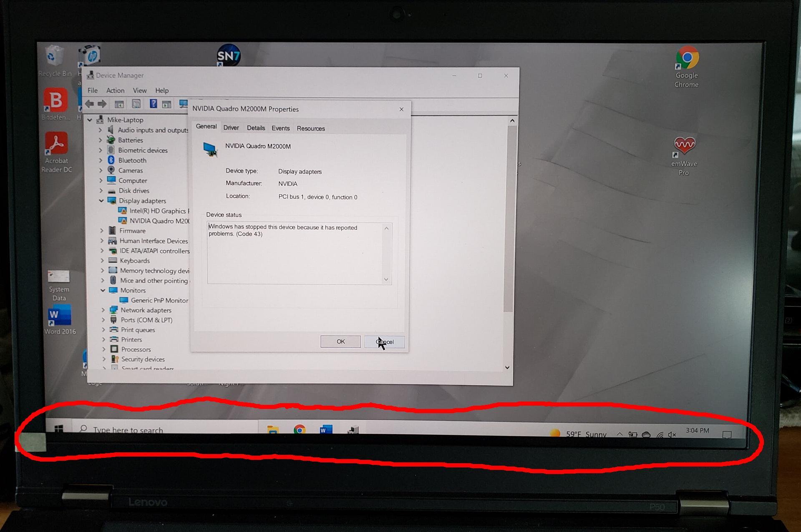
Task: Click Cancel in NVIDIA Properties dialog
Action: pyautogui.click(x=384, y=342)
